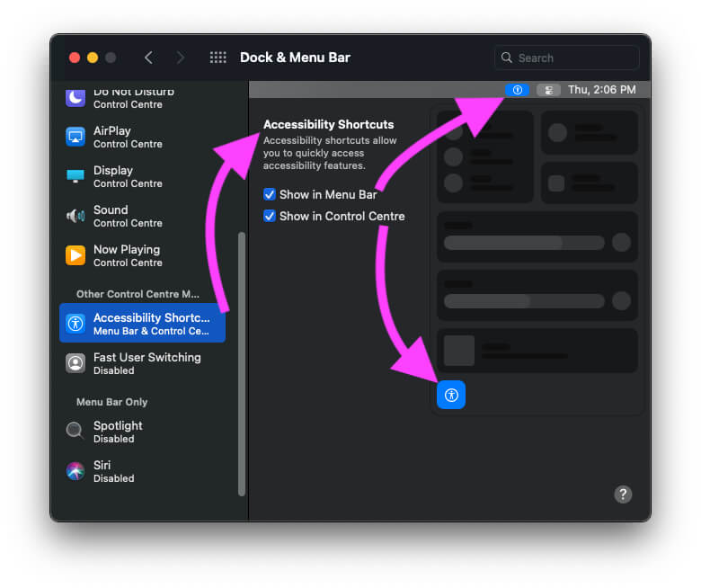Click the forward chevron button
The height and width of the screenshot is (588, 701).
coord(181,58)
